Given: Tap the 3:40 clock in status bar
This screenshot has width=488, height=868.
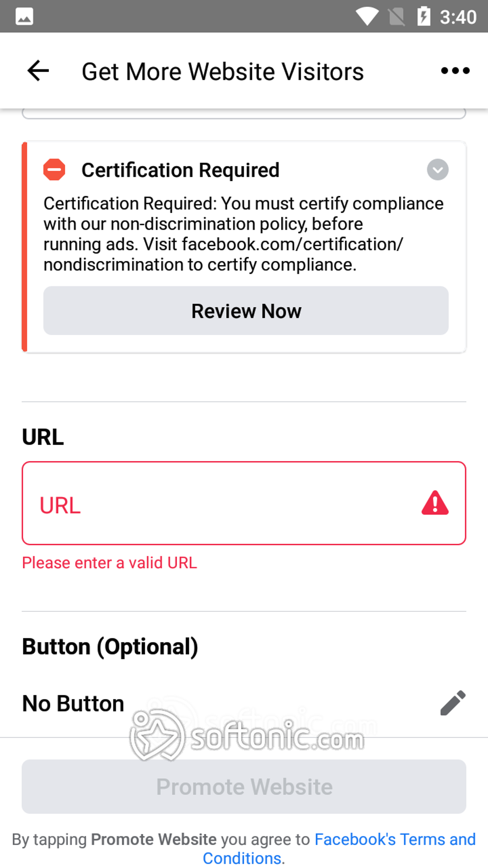Looking at the screenshot, I should coord(458,17).
